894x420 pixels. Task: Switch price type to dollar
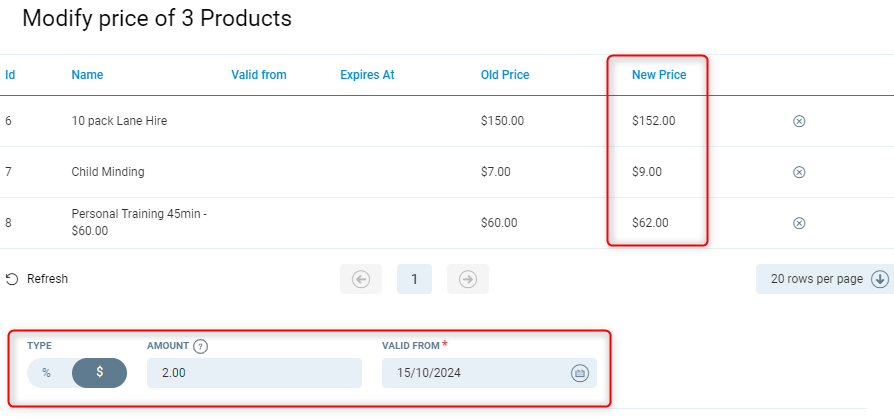[99, 372]
